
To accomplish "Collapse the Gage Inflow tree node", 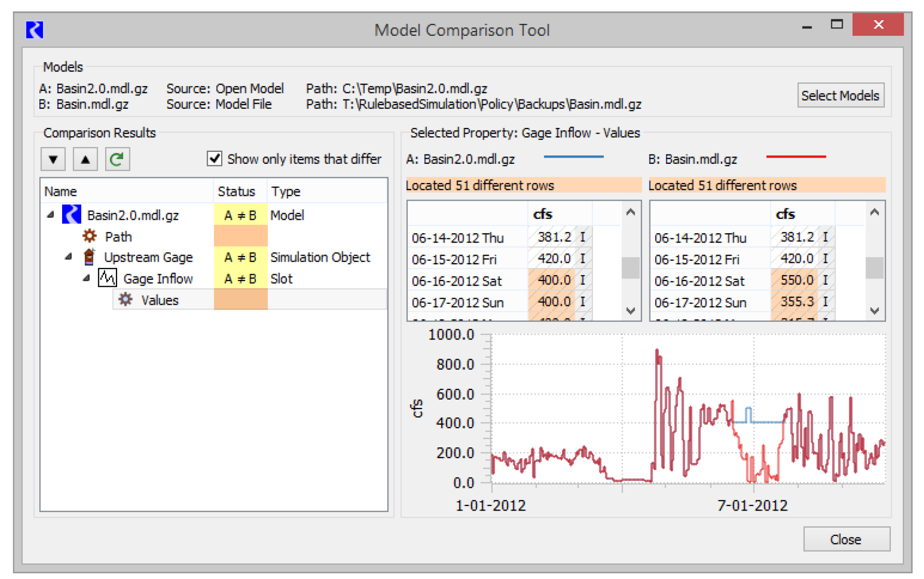I will tap(86, 278).
